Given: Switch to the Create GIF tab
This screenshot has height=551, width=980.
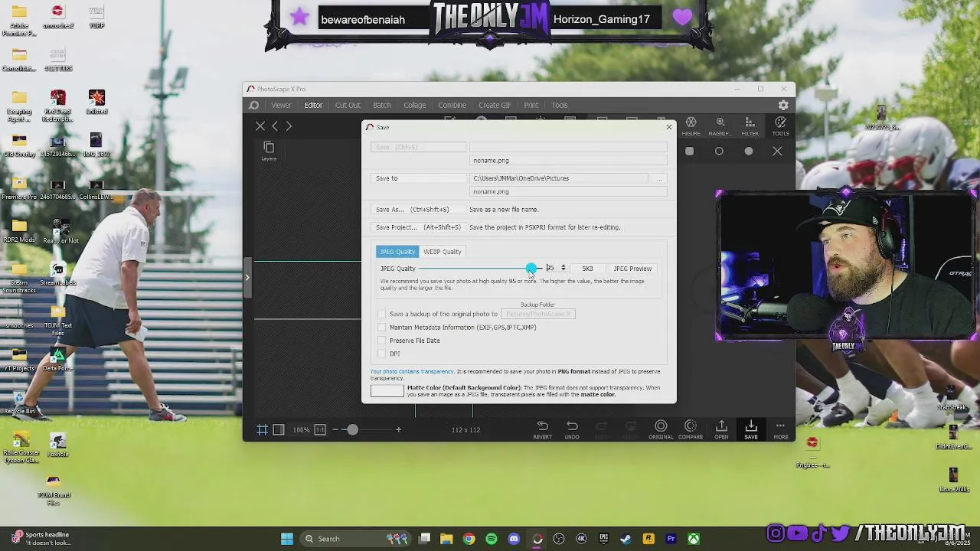Looking at the screenshot, I should (495, 105).
